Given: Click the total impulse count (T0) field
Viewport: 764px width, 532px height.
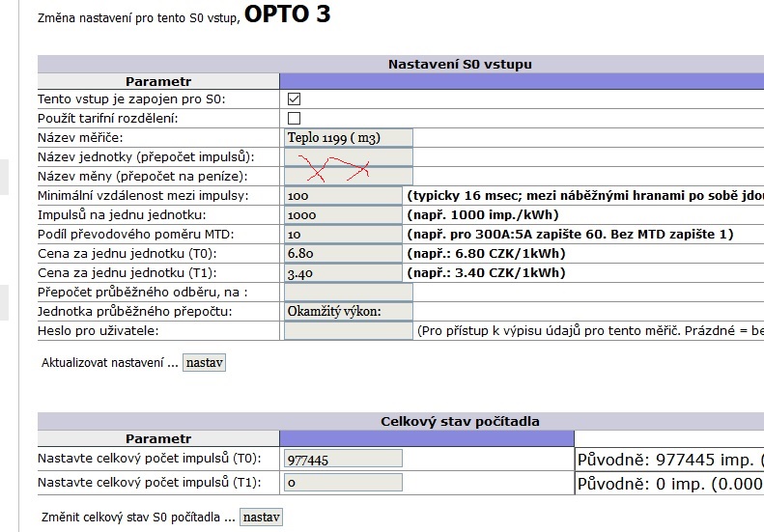Looking at the screenshot, I should pyautogui.click(x=343, y=460).
